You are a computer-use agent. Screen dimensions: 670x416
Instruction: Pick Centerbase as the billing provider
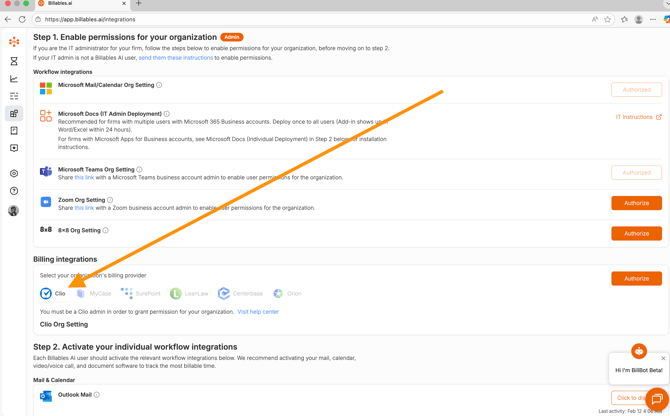click(x=241, y=294)
